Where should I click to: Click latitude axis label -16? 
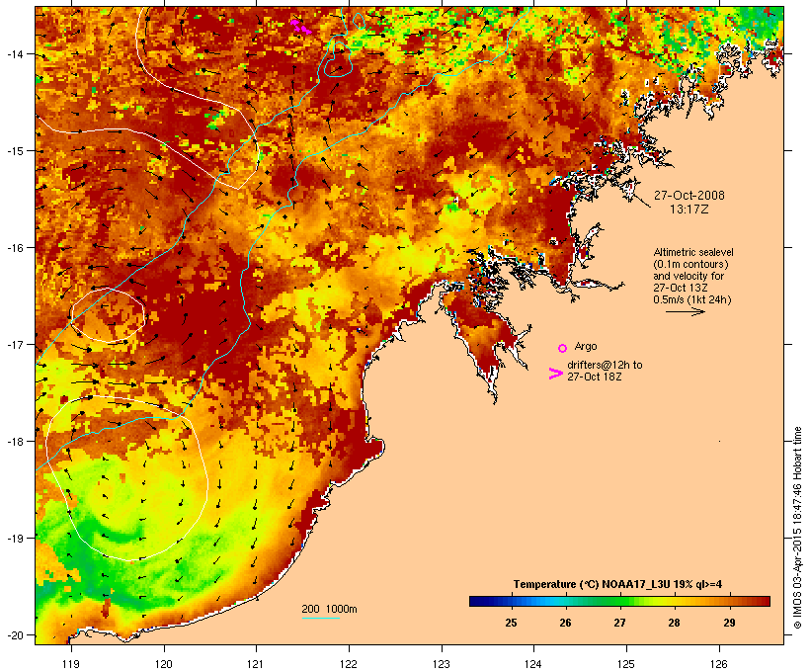point(14,248)
